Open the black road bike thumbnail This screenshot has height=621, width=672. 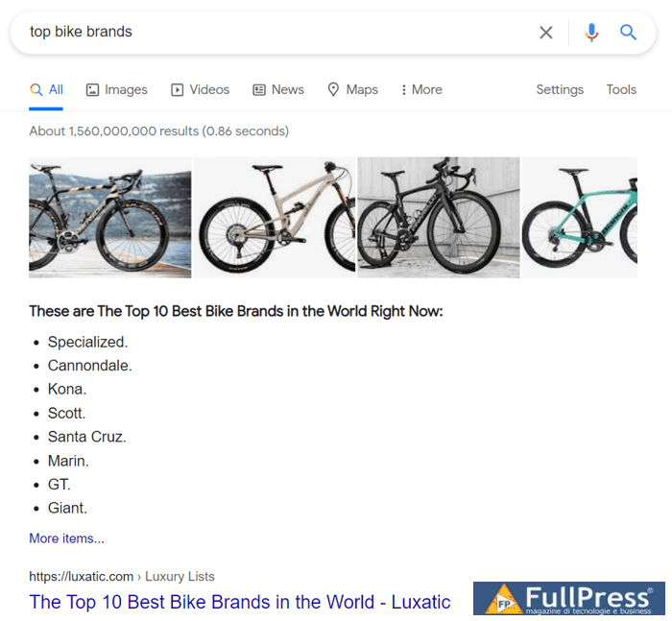(x=439, y=218)
